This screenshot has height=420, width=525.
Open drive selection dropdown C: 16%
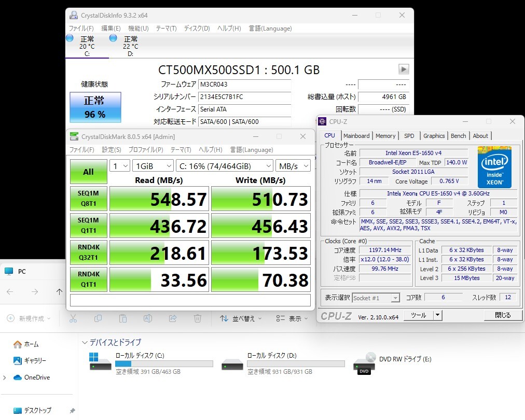click(x=224, y=166)
